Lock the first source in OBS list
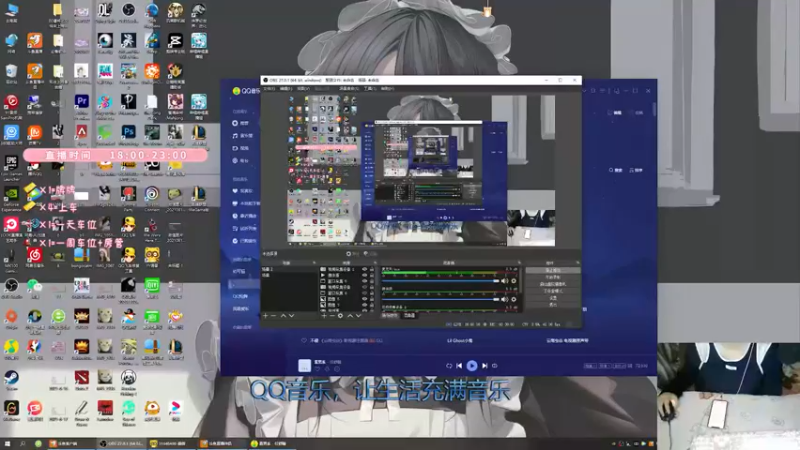Screen dimensions: 800x450 [x=372, y=269]
